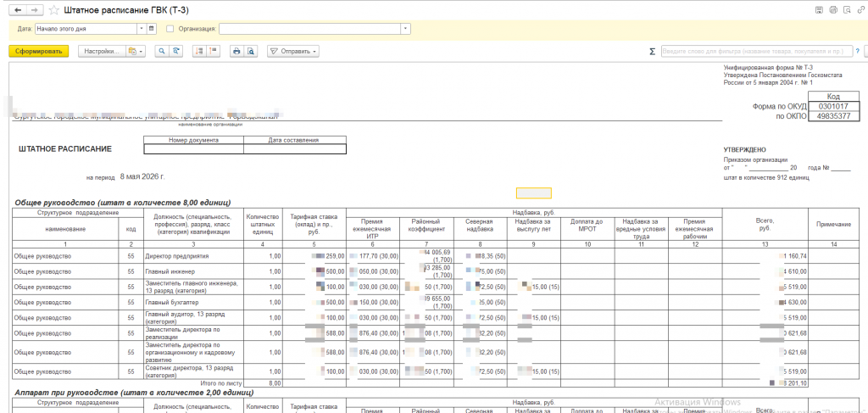Toggle the Организация filter checkbox
Screen dimensions: 868x413
(170, 29)
